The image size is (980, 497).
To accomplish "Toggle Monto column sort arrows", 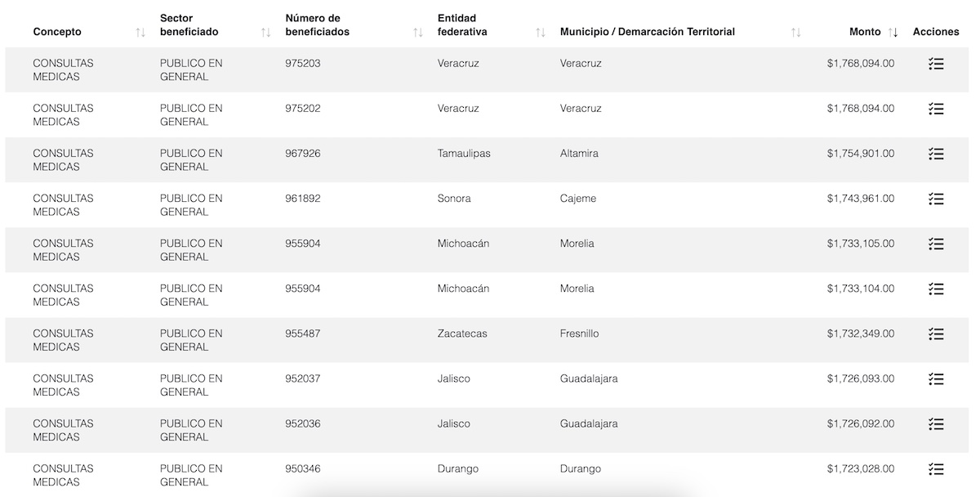I will click(x=893, y=33).
